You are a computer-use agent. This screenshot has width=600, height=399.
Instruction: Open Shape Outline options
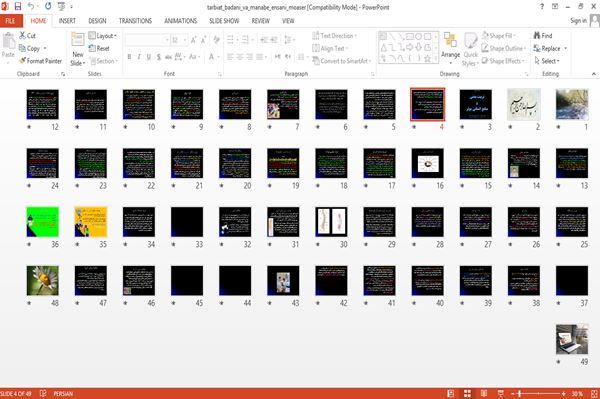pos(503,48)
